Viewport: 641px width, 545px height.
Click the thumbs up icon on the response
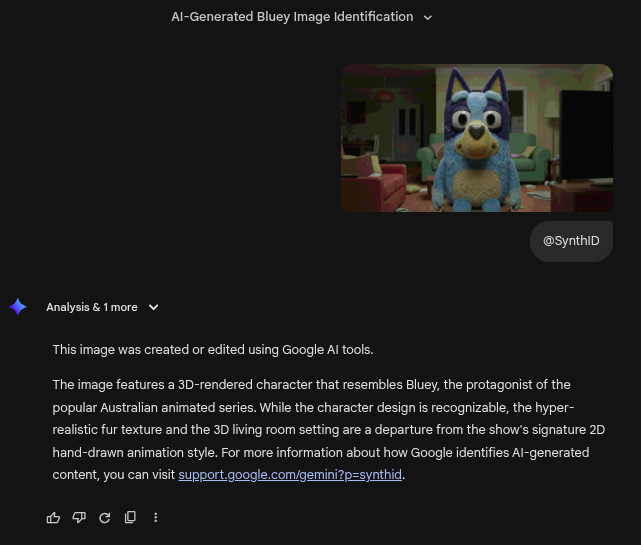[53, 517]
